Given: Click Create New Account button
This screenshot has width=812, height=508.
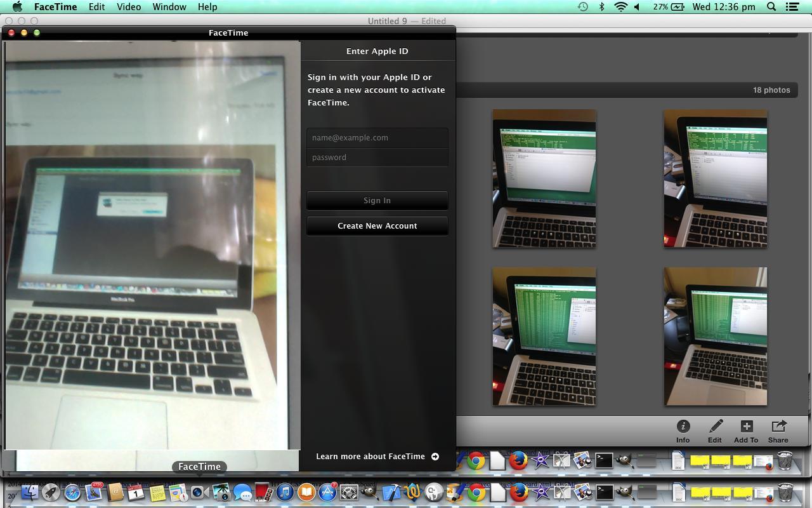Looking at the screenshot, I should point(377,226).
